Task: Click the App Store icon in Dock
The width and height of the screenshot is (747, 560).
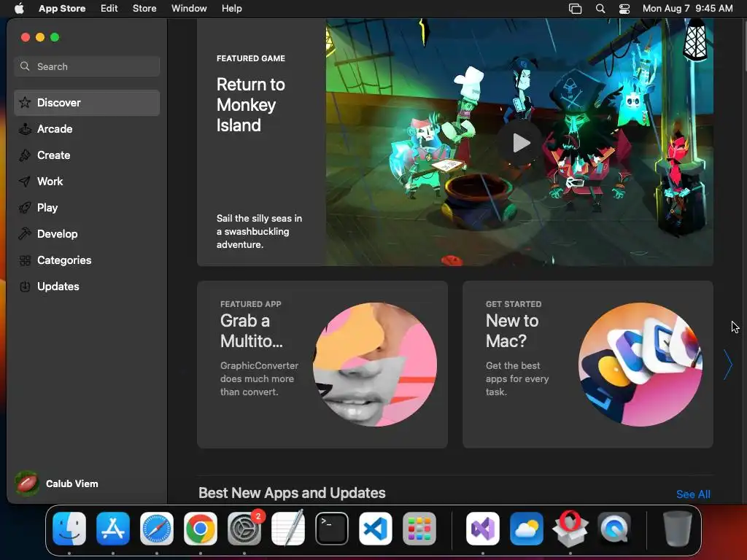Action: [x=113, y=529]
